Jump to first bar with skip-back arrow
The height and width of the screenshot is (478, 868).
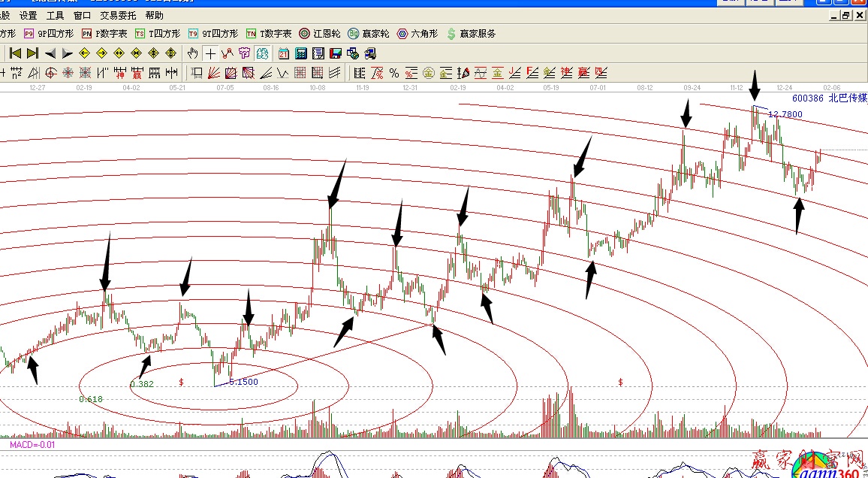[15, 53]
